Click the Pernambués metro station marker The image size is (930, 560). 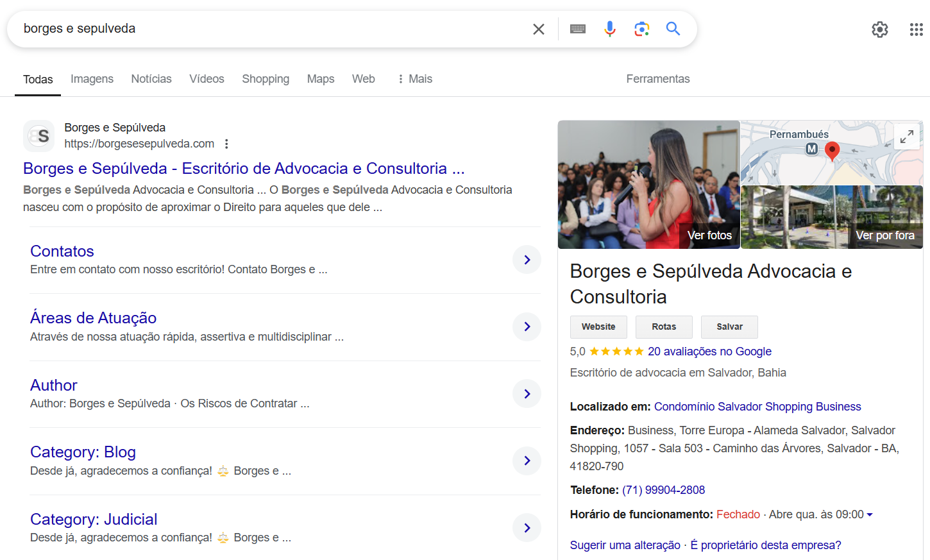coord(812,149)
